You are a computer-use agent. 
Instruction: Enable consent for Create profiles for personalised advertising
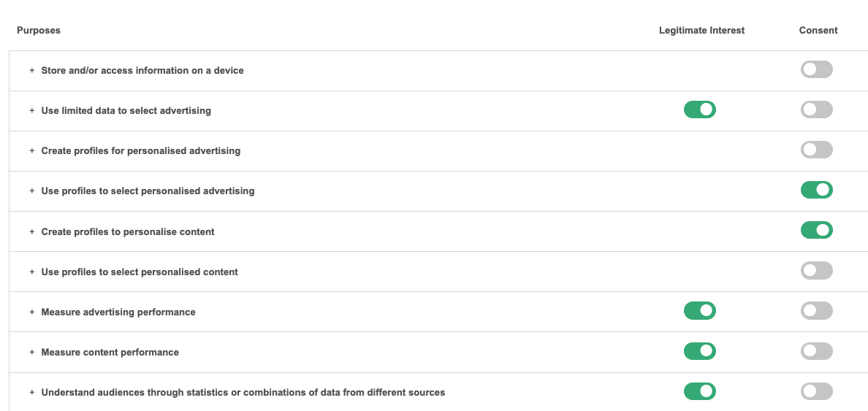point(816,150)
